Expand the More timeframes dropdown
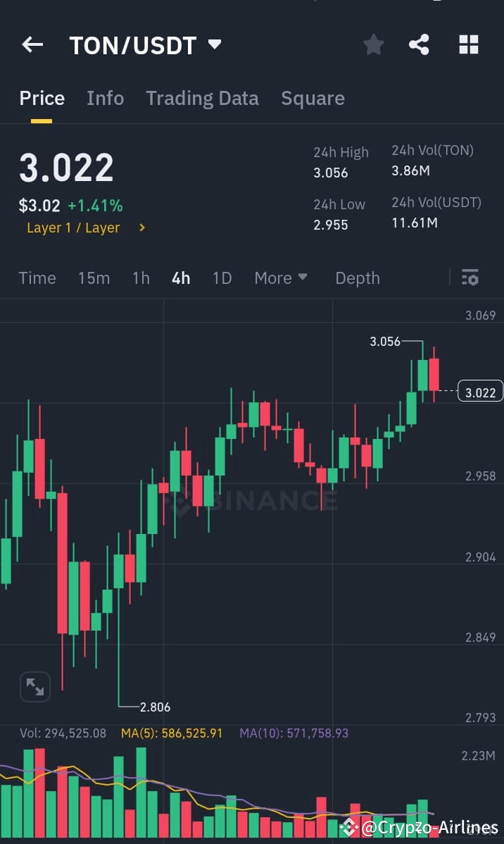Image resolution: width=504 pixels, height=844 pixels. [x=281, y=278]
